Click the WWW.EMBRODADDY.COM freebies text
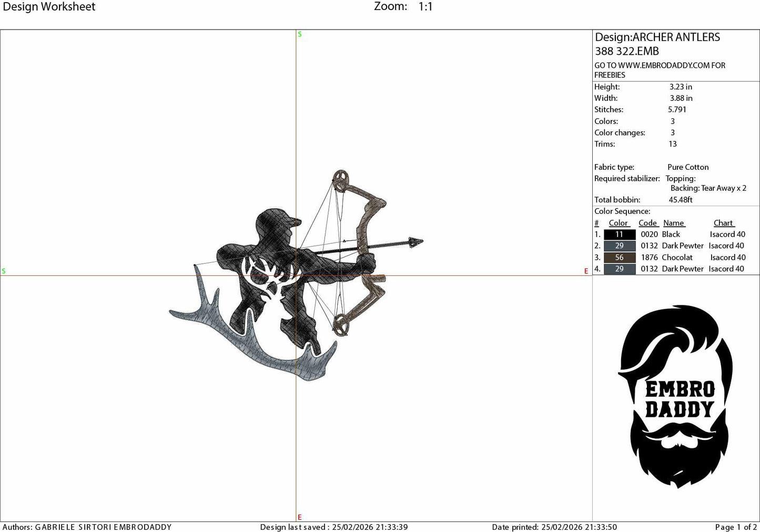This screenshot has width=760, height=532. 660,70
